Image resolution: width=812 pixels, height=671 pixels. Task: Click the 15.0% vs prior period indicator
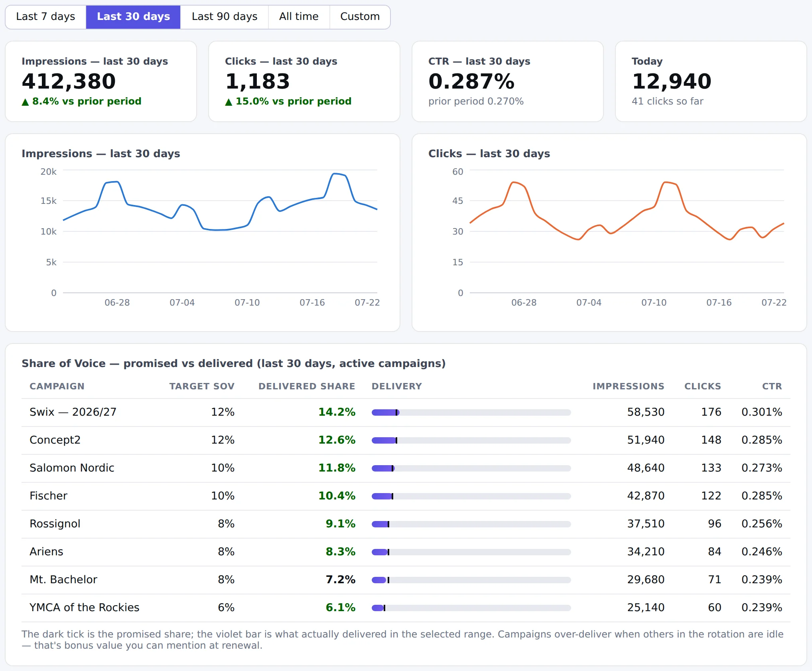(x=288, y=101)
